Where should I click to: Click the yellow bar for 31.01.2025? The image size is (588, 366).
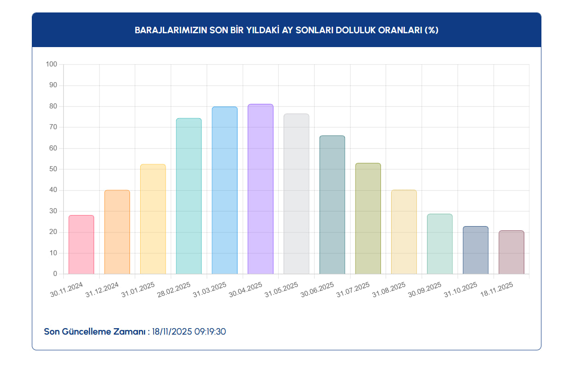pos(153,219)
